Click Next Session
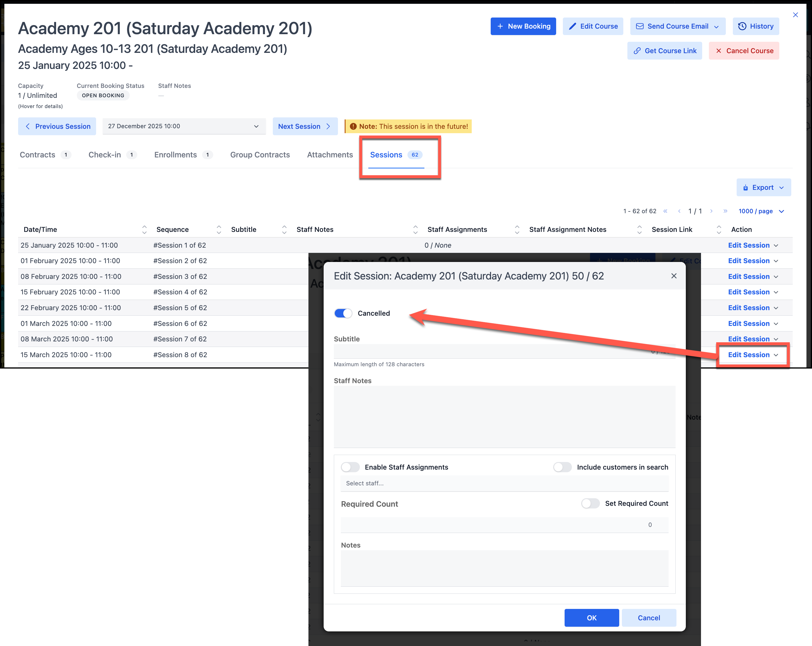812x646 pixels. (305, 126)
